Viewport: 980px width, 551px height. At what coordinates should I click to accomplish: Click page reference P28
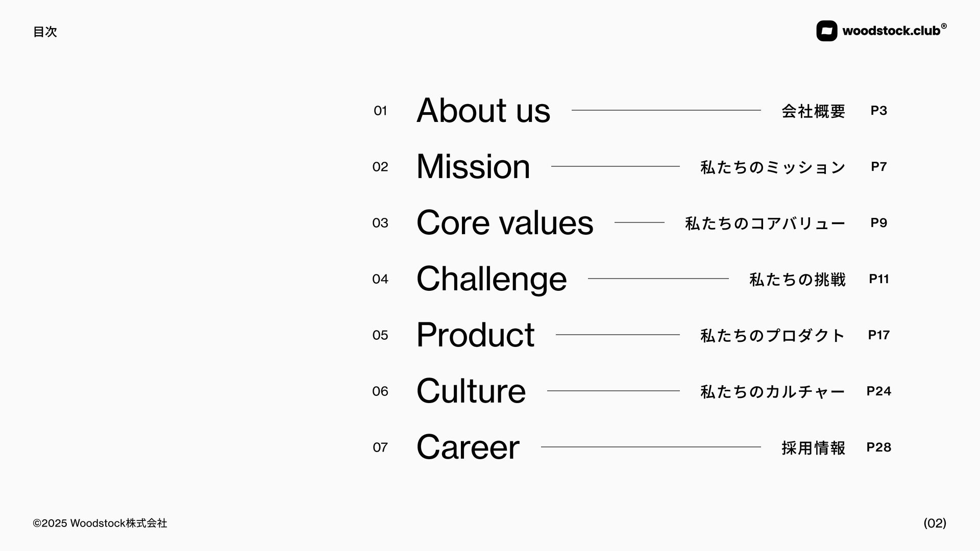878,447
